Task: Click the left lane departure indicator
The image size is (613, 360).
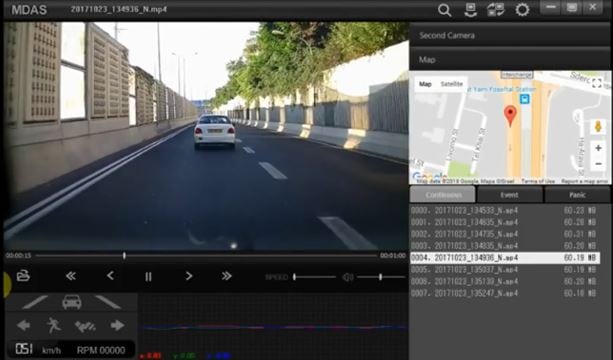Action: pos(35,302)
